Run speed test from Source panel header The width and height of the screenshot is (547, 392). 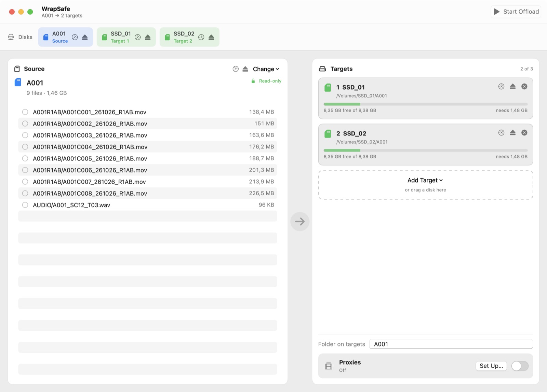click(x=236, y=69)
